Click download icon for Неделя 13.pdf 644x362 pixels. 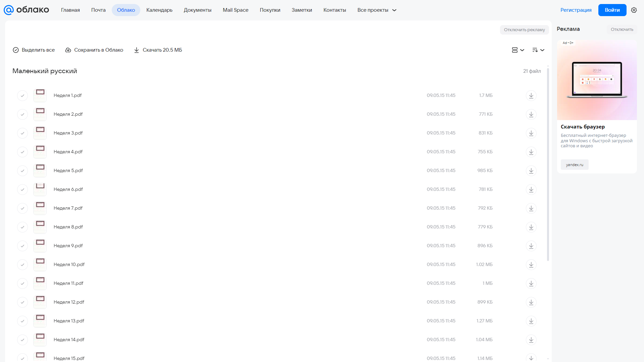click(531, 321)
